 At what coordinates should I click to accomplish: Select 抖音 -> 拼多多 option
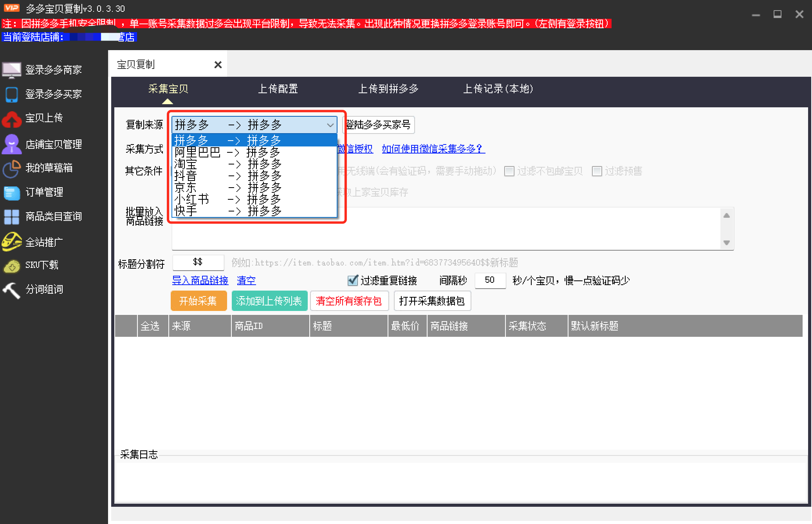tap(254, 175)
